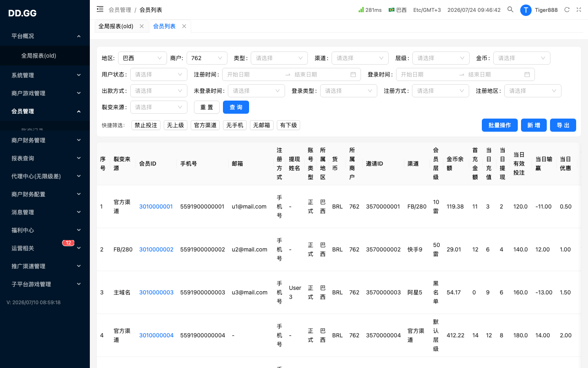Open the 层级 dropdown
This screenshot has height=368, width=588.
441,58
